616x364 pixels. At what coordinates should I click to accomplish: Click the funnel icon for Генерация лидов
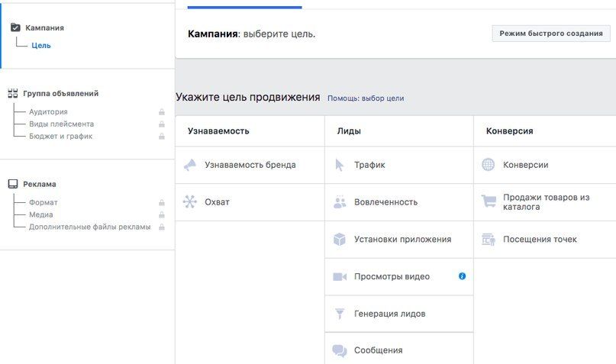click(x=340, y=314)
